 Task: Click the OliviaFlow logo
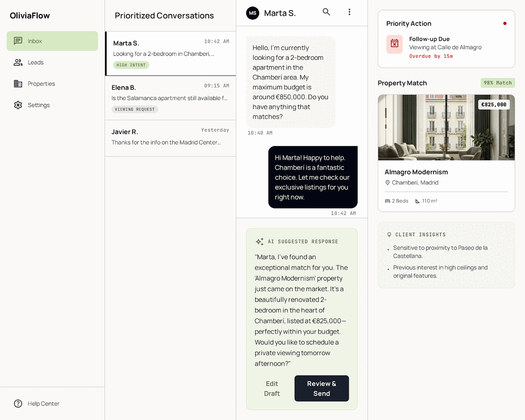click(30, 16)
